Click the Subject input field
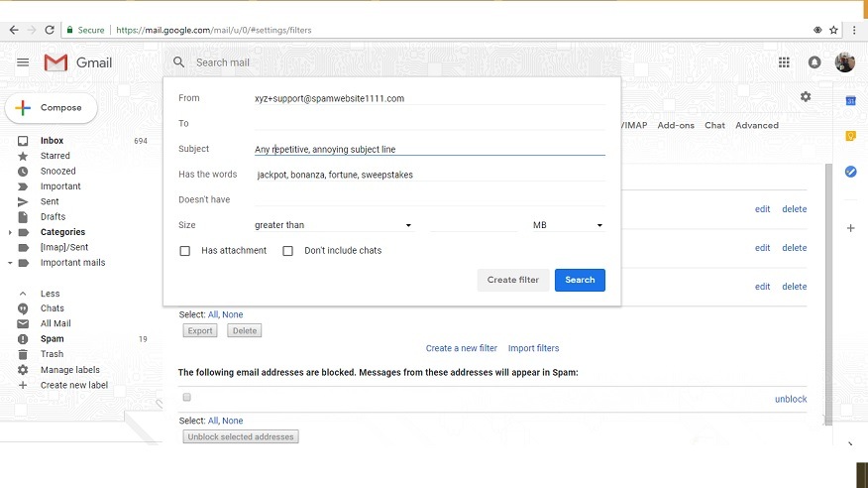This screenshot has height=488, width=868. (x=430, y=149)
